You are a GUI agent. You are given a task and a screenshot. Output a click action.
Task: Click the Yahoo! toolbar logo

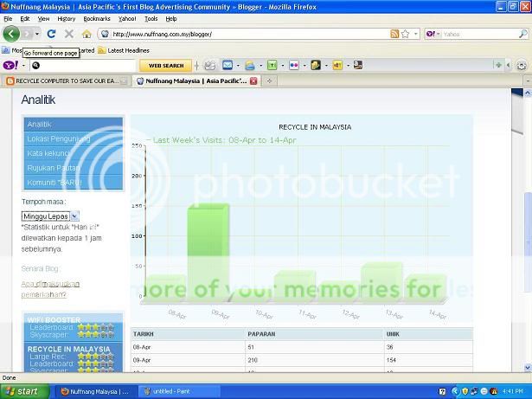(x=10, y=65)
